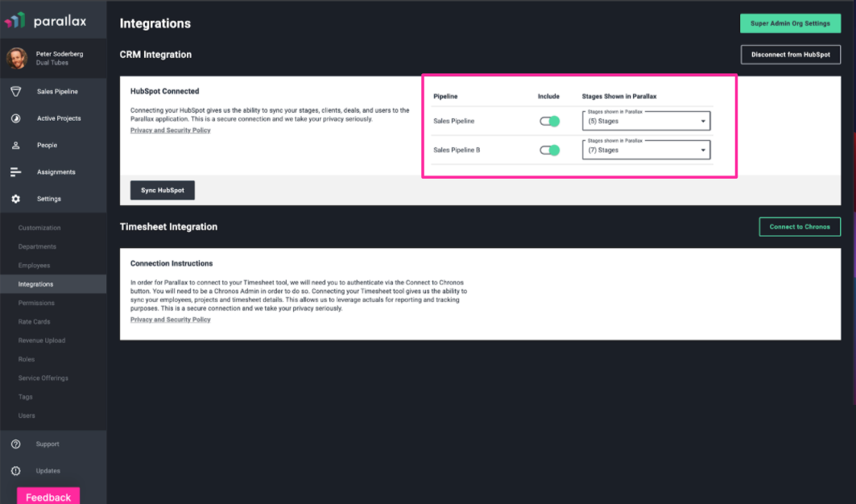Viewport: 856px width, 504px height.
Task: Disable the Sales Pipeline B include toggle
Action: coord(550,151)
